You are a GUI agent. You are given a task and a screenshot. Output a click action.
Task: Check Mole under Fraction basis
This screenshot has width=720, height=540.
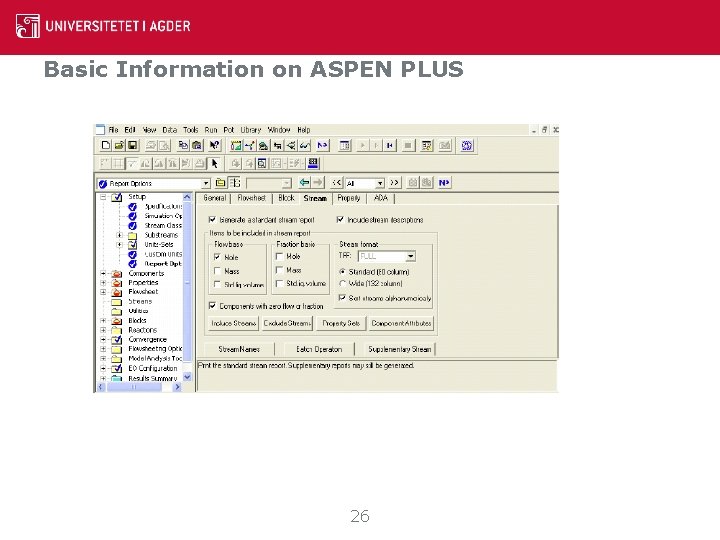coord(279,256)
